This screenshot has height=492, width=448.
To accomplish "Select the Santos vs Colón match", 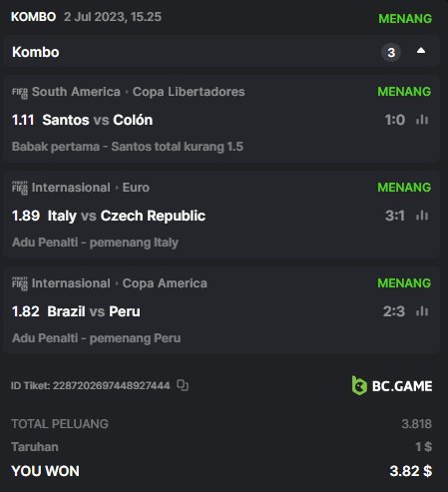I will pyautogui.click(x=98, y=120).
